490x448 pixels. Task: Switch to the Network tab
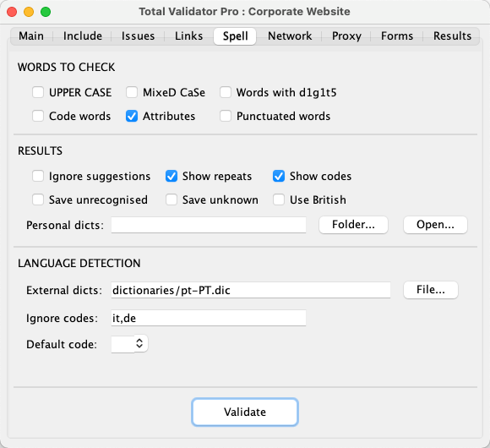[290, 36]
